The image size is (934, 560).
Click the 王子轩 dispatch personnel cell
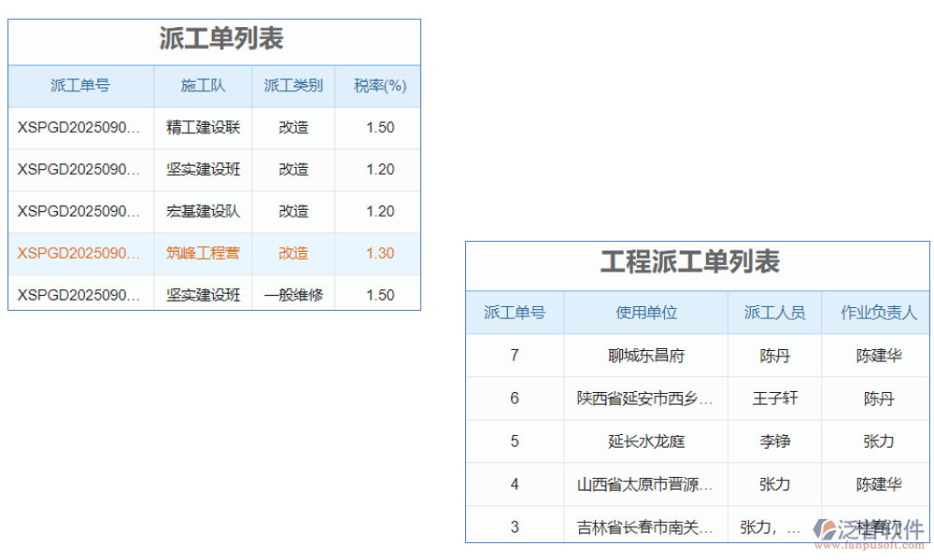773,398
